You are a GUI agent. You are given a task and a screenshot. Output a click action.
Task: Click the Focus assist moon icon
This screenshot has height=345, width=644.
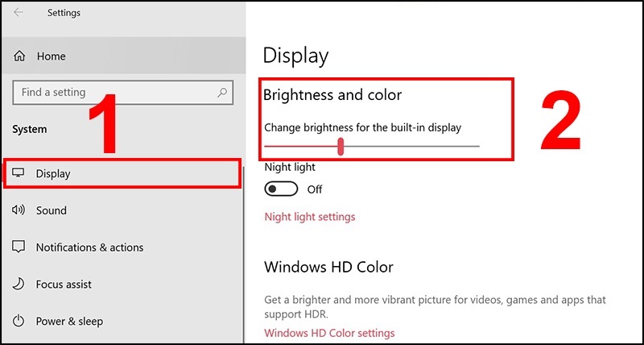(18, 284)
